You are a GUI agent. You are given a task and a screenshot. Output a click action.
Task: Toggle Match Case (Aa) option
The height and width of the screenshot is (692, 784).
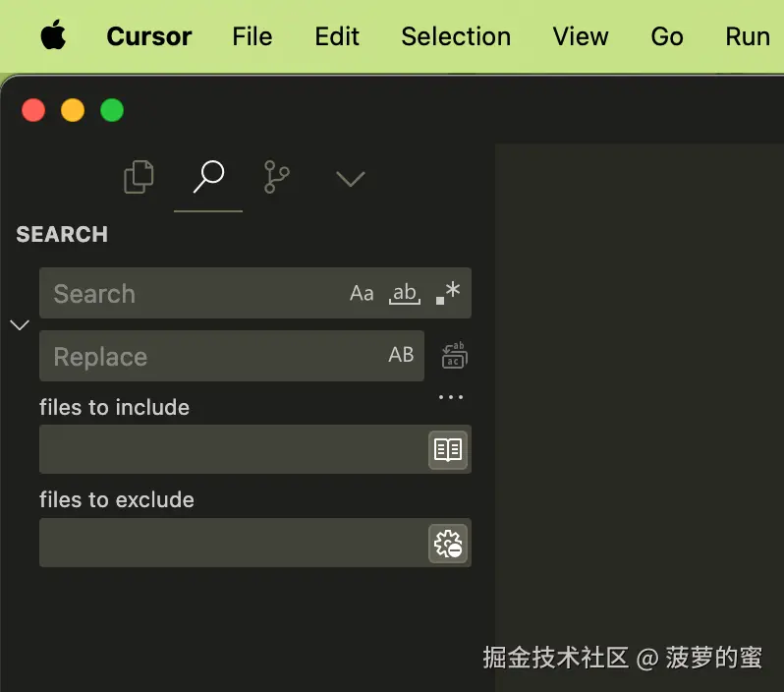pyautogui.click(x=362, y=293)
